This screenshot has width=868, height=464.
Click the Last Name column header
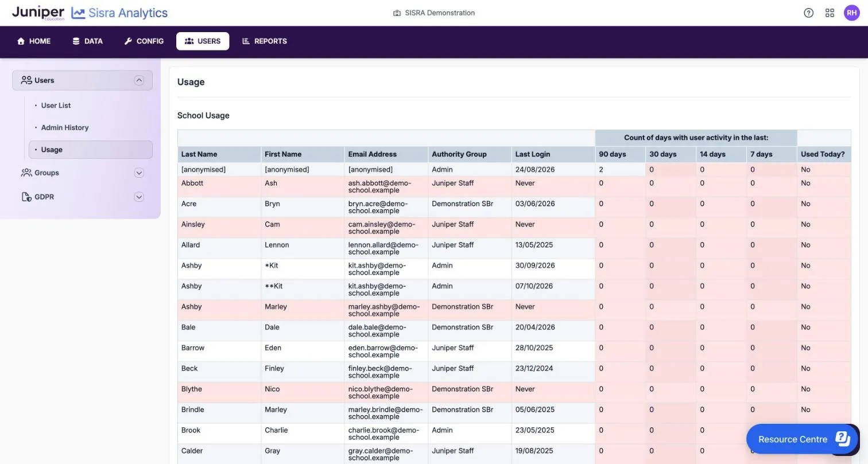[x=219, y=154]
